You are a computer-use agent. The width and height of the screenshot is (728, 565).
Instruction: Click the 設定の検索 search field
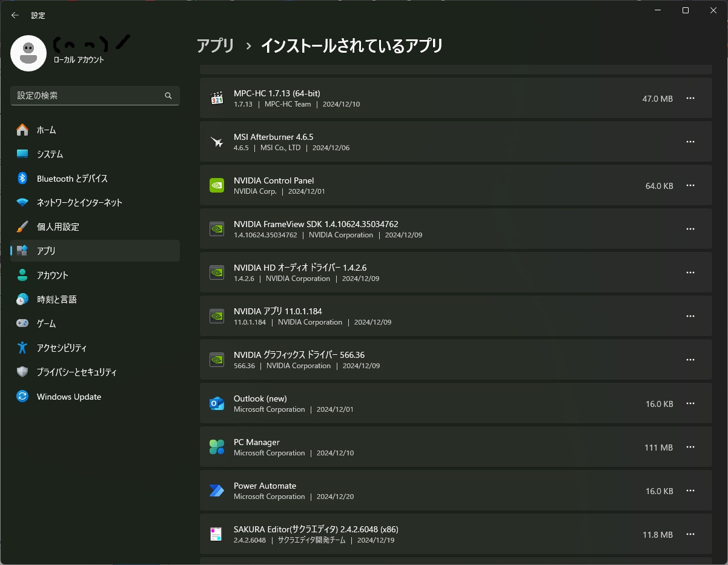pos(95,96)
